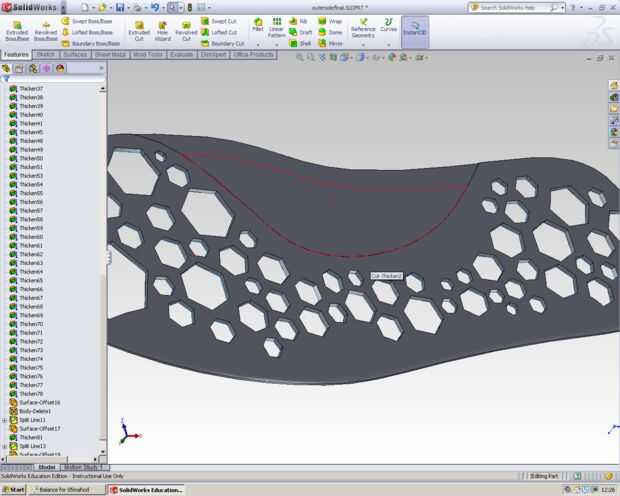Expand the Split Line11 tree item
This screenshot has height=496, width=620.
coord(5,420)
